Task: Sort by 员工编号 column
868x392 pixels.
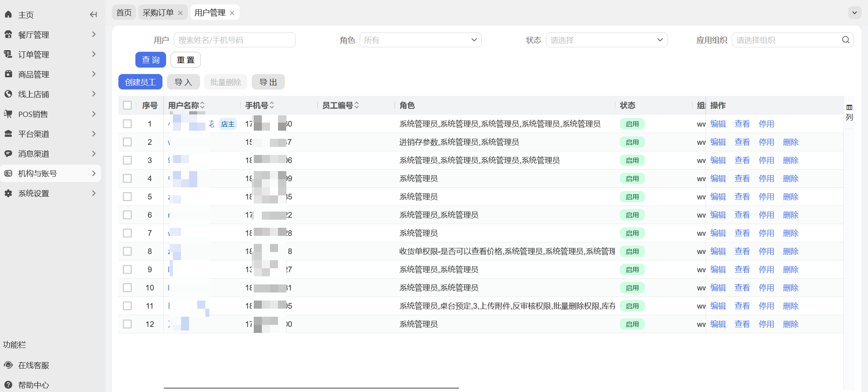Action: coord(356,105)
